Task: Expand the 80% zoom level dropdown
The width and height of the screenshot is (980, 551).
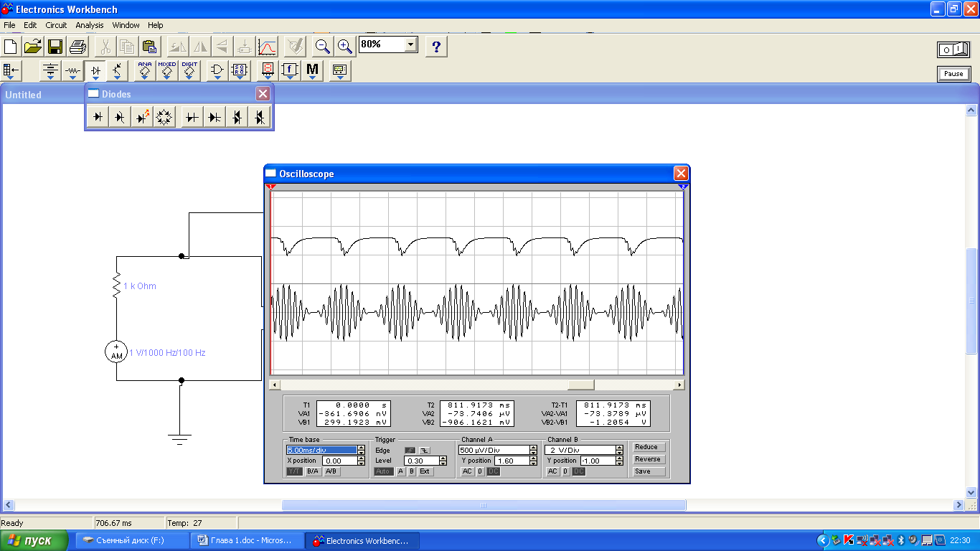Action: coord(410,44)
